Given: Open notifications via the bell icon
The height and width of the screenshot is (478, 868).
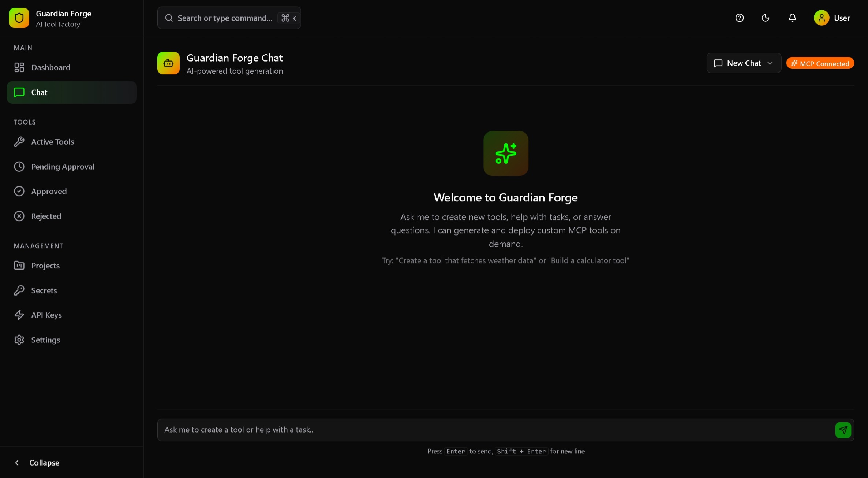Looking at the screenshot, I should (792, 18).
